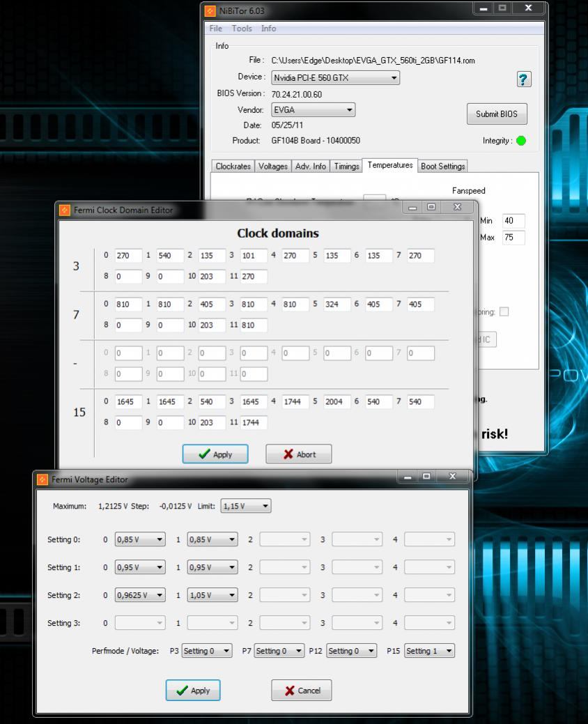The image size is (588, 724).
Task: Apply changes in Clock Domain Editor
Action: (x=215, y=454)
